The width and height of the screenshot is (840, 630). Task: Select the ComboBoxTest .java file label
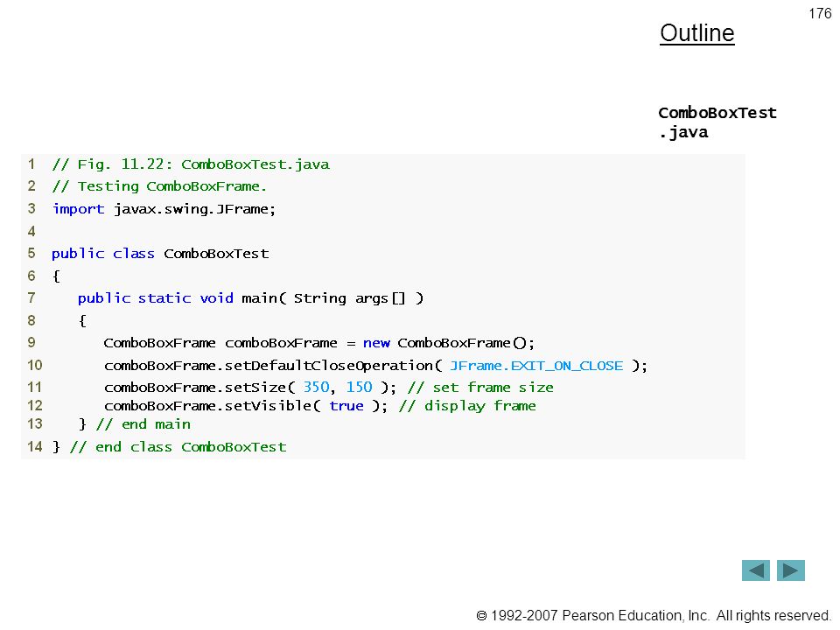click(x=717, y=122)
